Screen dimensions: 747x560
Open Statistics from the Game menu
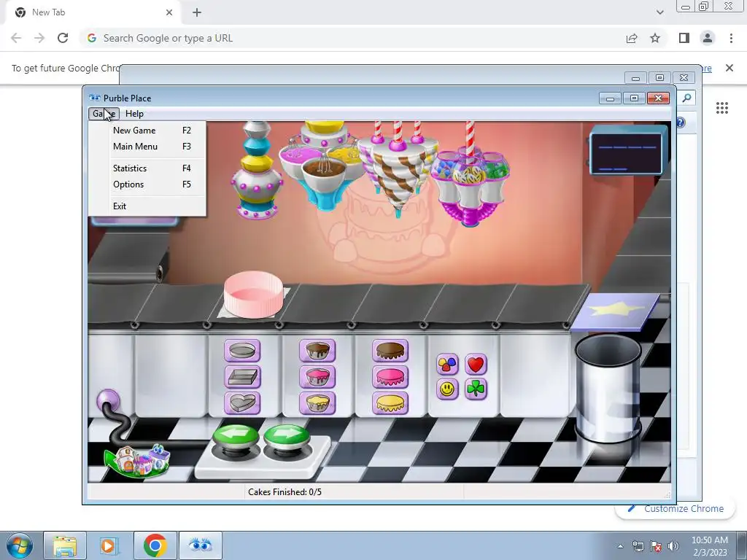point(147,168)
